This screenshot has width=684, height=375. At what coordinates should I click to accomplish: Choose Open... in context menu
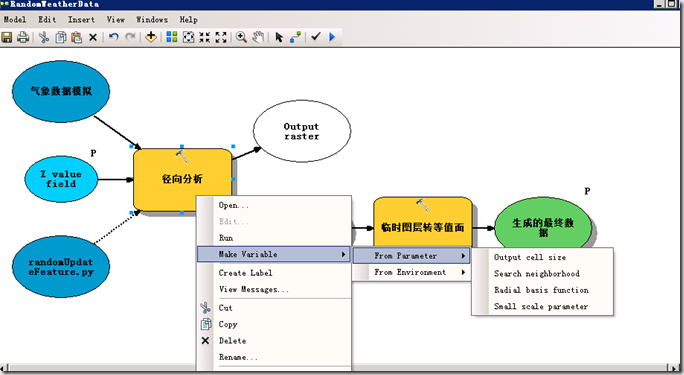point(274,205)
